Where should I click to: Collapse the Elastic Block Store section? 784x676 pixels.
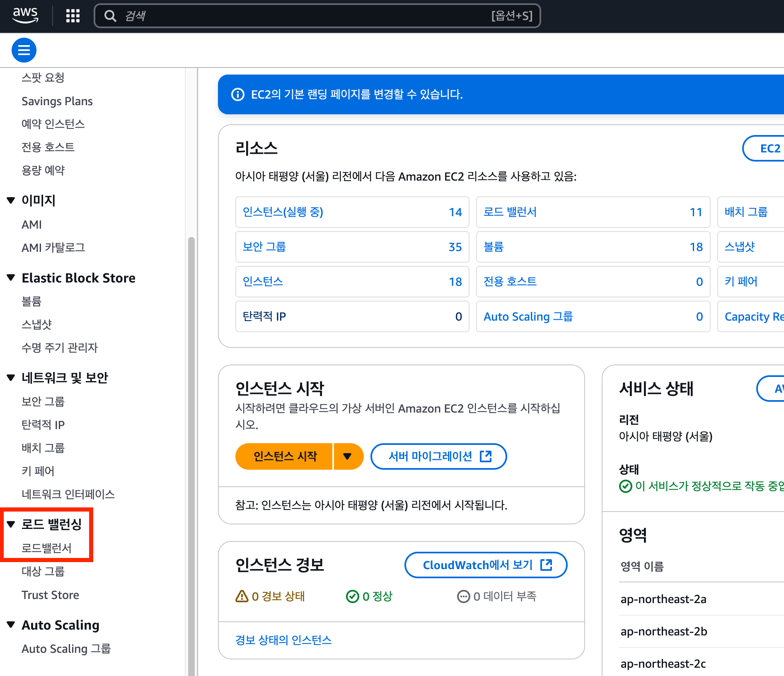tap(11, 278)
